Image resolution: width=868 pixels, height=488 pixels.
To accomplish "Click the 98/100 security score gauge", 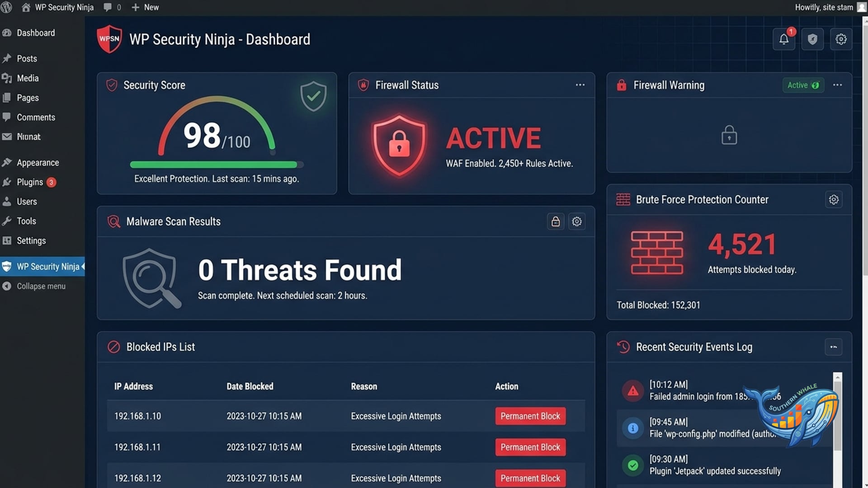I will [x=217, y=126].
